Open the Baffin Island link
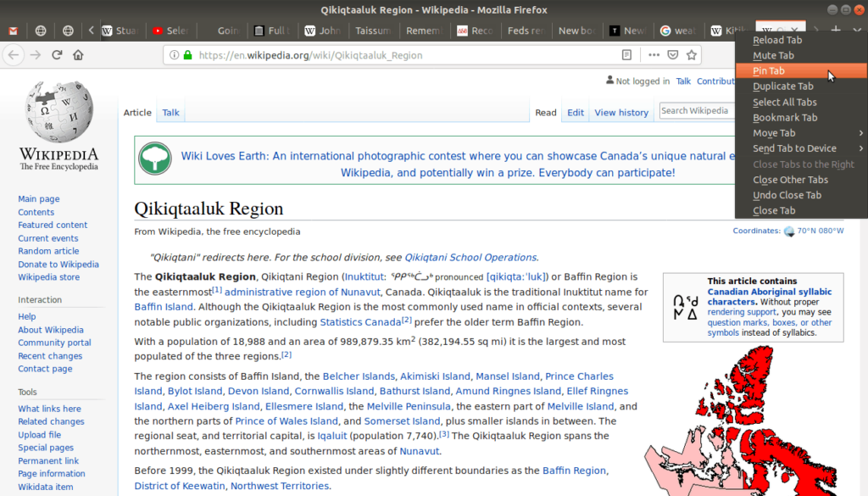The width and height of the screenshot is (868, 496). [x=164, y=307]
